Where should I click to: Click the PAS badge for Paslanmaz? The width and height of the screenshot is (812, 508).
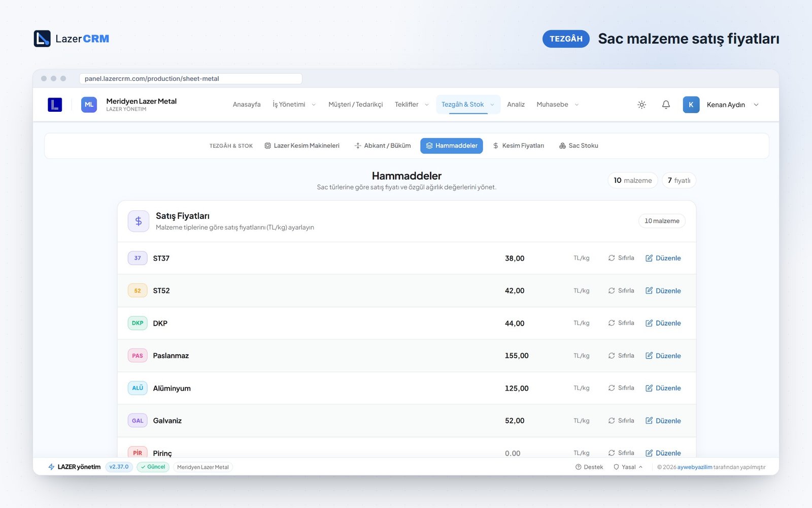138,356
